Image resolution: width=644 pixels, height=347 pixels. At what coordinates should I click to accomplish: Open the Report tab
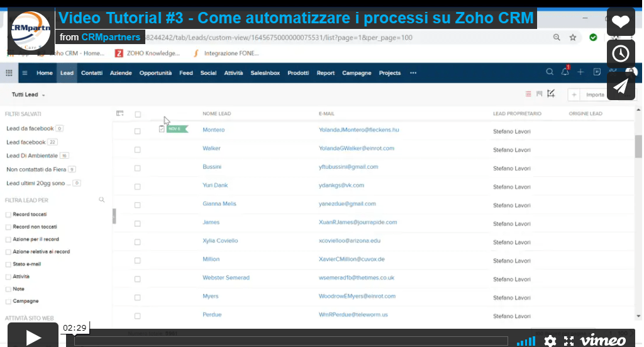pyautogui.click(x=325, y=73)
